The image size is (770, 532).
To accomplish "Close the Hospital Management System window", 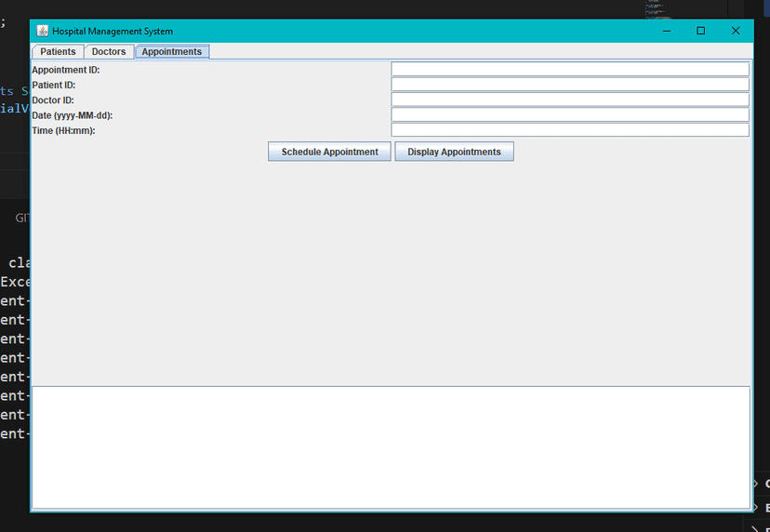I will [736, 31].
